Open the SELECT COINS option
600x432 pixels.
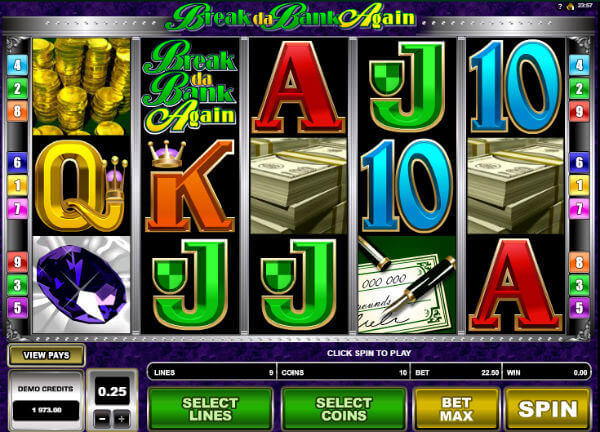click(x=343, y=409)
